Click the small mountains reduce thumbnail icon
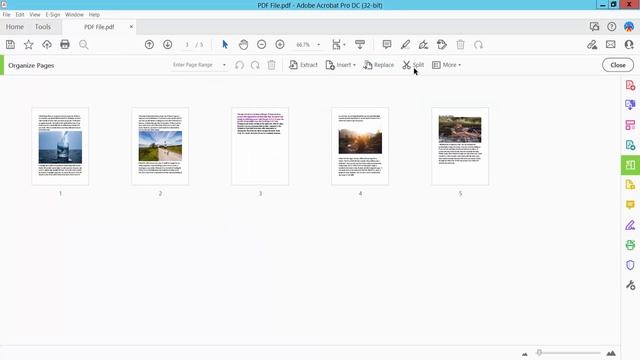Viewport: 640px width, 360px height. point(525,353)
